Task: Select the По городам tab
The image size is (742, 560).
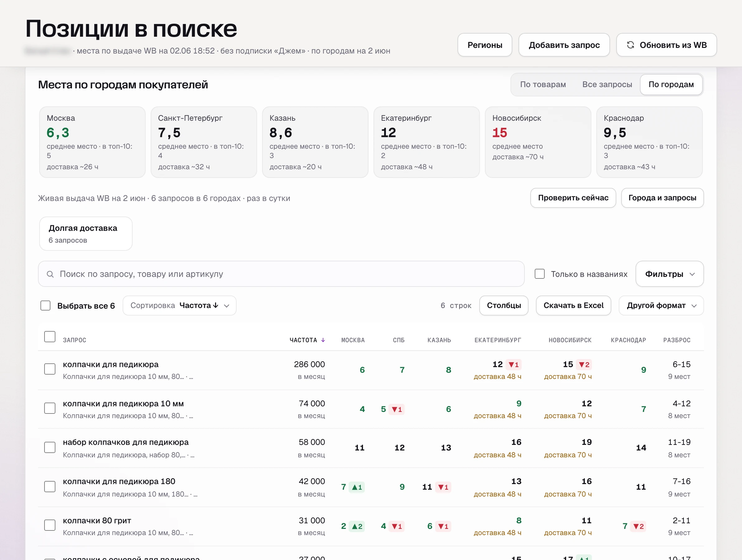Action: pyautogui.click(x=671, y=85)
